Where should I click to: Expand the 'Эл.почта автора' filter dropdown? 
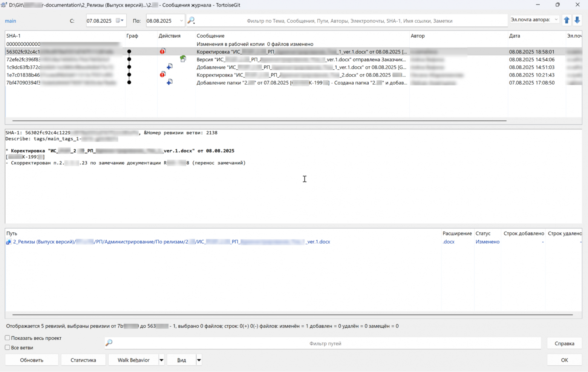[x=557, y=19]
